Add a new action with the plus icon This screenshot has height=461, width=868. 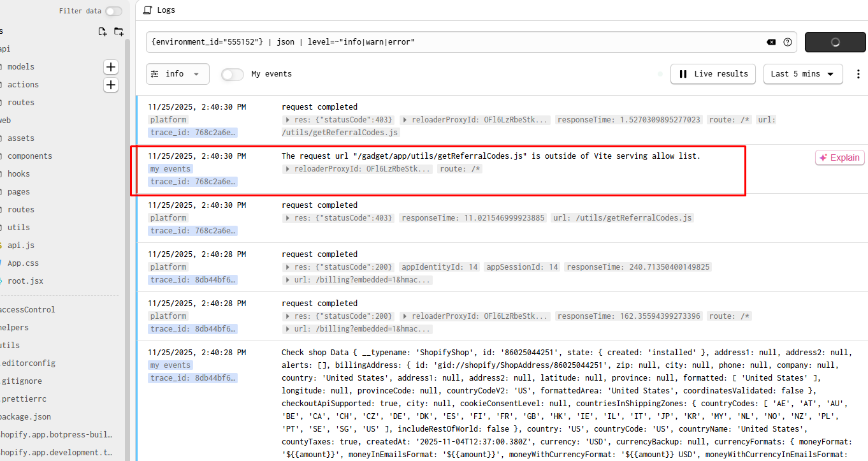pos(111,85)
